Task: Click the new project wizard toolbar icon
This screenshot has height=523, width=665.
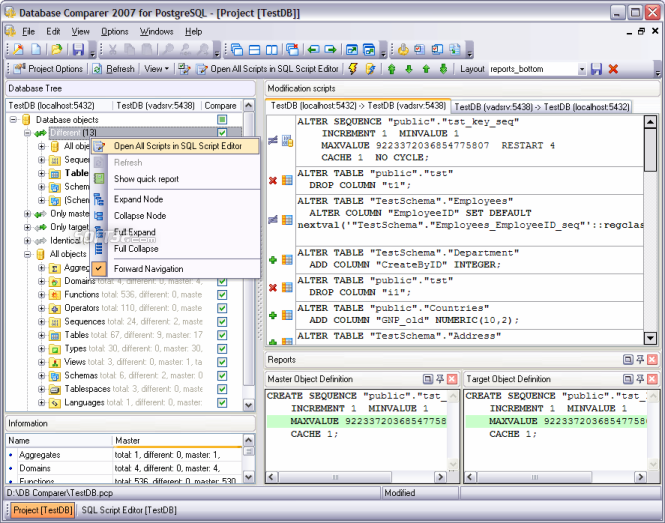Action: click(x=18, y=50)
